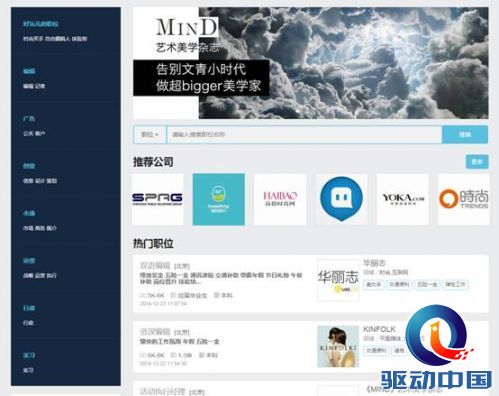
Task: Select the HAIBAO company logo
Action: (280, 199)
